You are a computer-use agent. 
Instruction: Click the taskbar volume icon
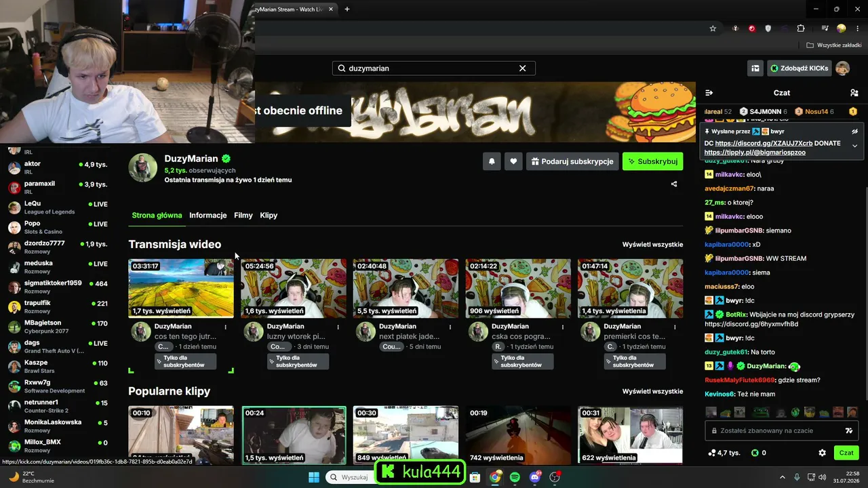(822, 477)
